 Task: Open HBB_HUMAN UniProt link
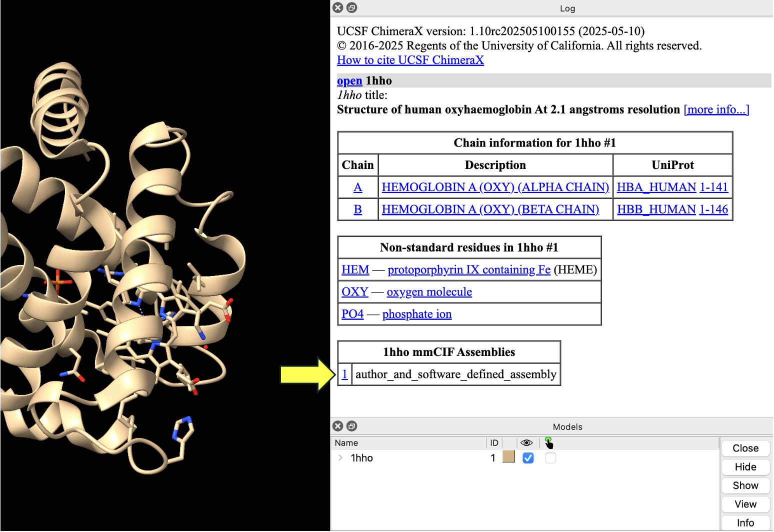pos(656,209)
